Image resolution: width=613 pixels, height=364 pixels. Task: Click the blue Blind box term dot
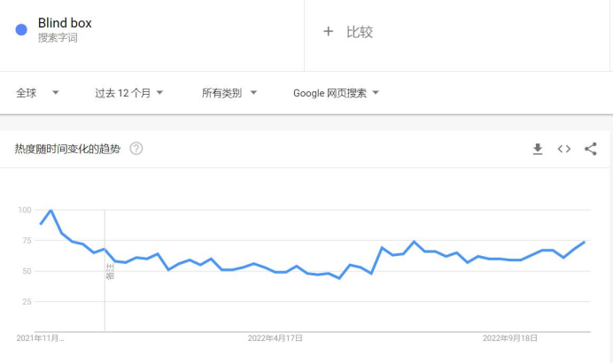coord(21,29)
